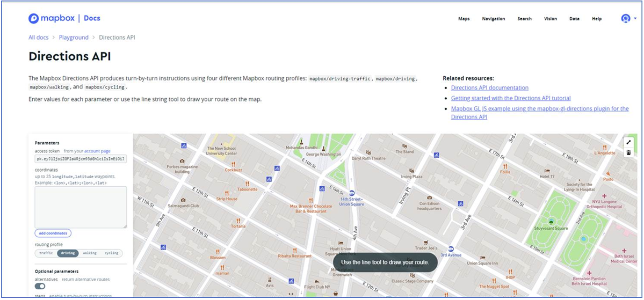The image size is (644, 300).
Task: Click the Posto pizza marker
Action: tap(608, 174)
